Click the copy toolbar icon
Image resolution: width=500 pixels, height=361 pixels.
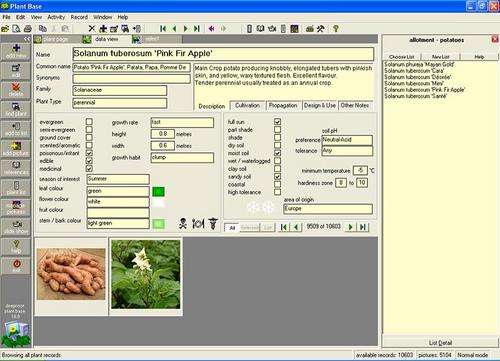43,29
